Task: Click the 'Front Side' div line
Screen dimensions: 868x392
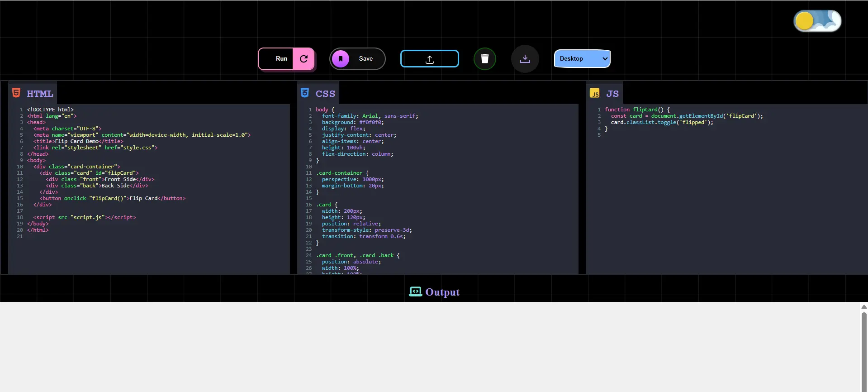Action: point(100,179)
